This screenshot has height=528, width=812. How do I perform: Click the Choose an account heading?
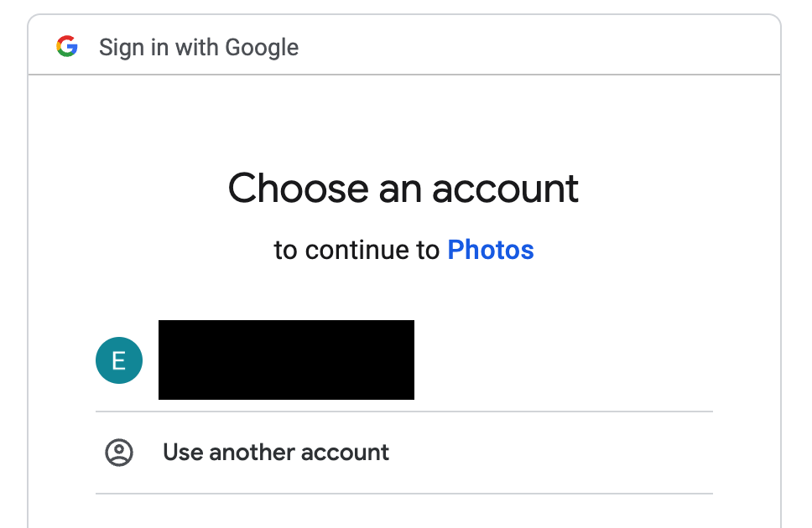click(403, 189)
